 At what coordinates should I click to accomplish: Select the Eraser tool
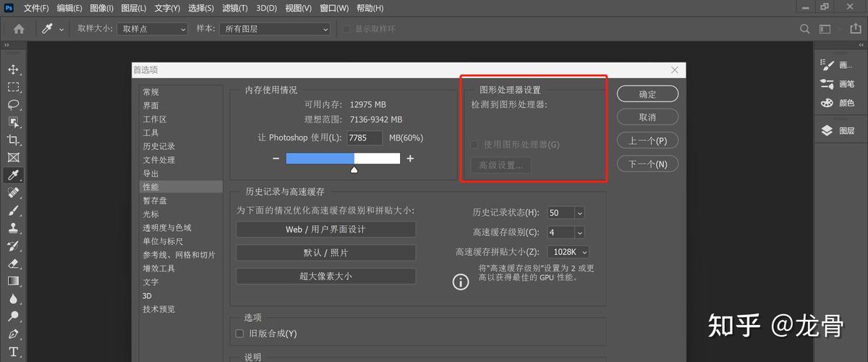(x=13, y=264)
